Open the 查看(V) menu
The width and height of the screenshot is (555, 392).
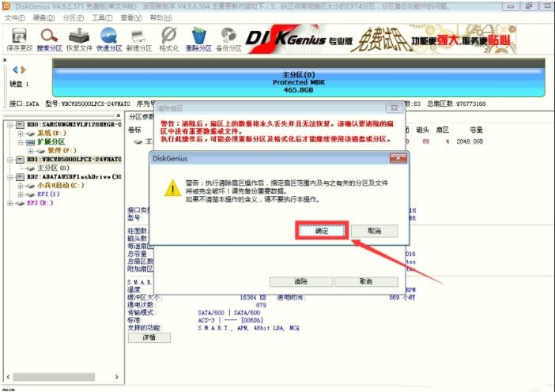click(x=131, y=17)
